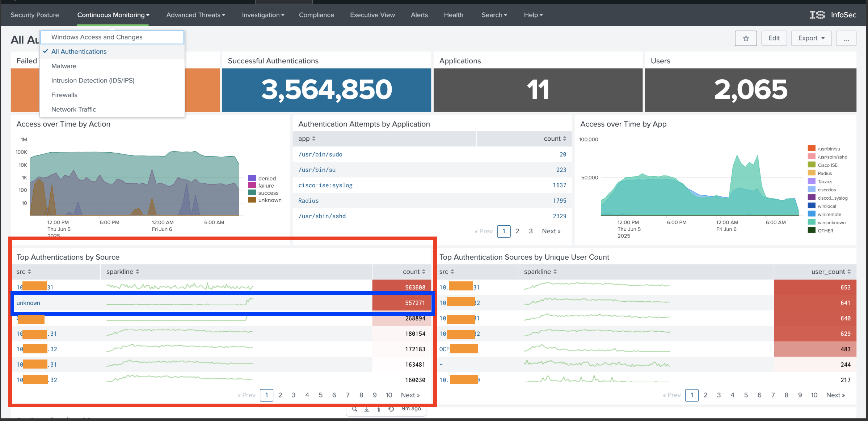Image resolution: width=868 pixels, height=421 pixels.
Task: Click the InfoSec app logo
Action: tap(817, 15)
